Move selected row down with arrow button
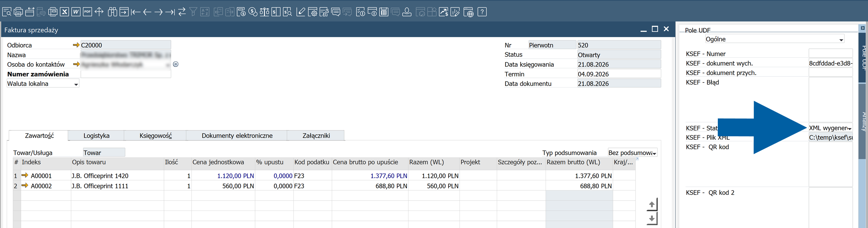Image resolution: width=868 pixels, height=228 pixels. click(652, 218)
